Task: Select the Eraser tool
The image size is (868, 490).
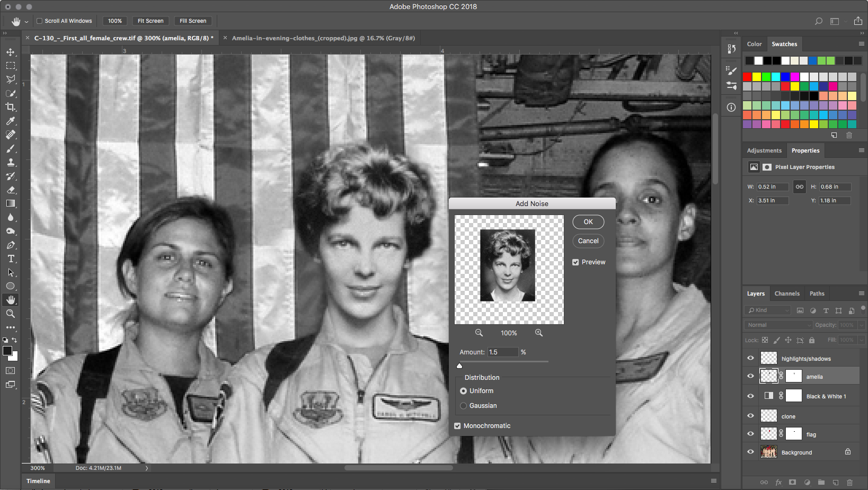Action: (x=11, y=190)
